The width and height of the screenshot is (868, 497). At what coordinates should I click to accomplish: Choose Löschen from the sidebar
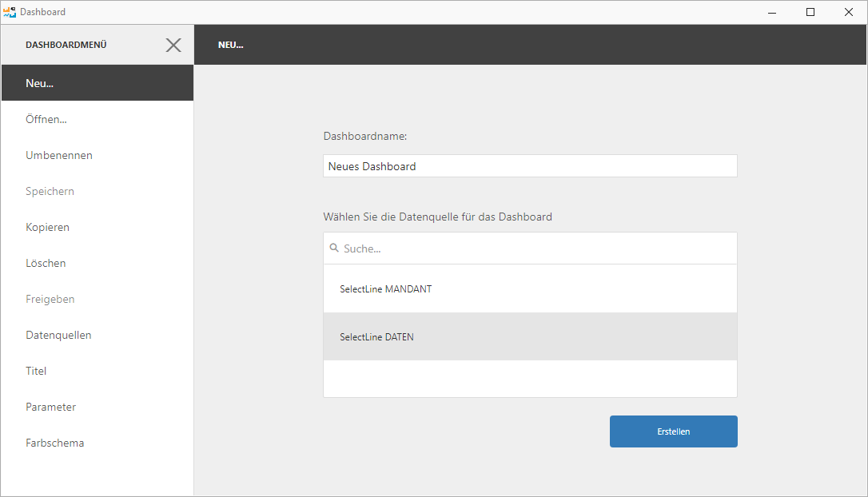[x=98, y=263]
